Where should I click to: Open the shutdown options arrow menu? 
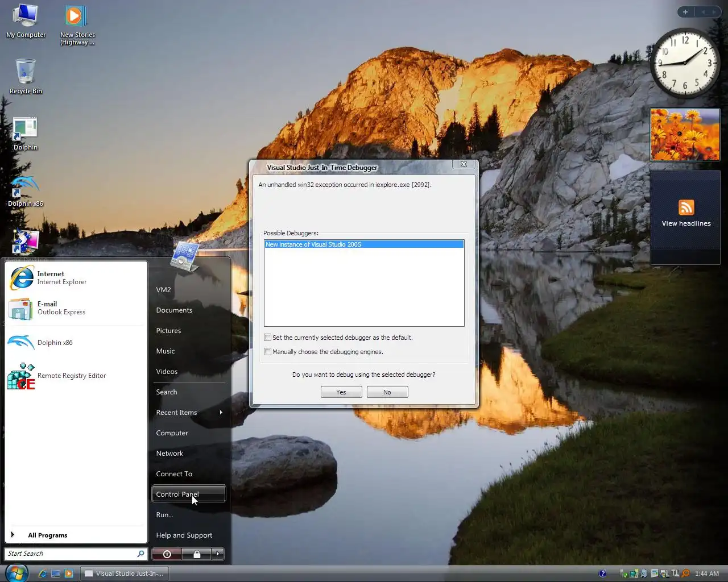pos(218,554)
